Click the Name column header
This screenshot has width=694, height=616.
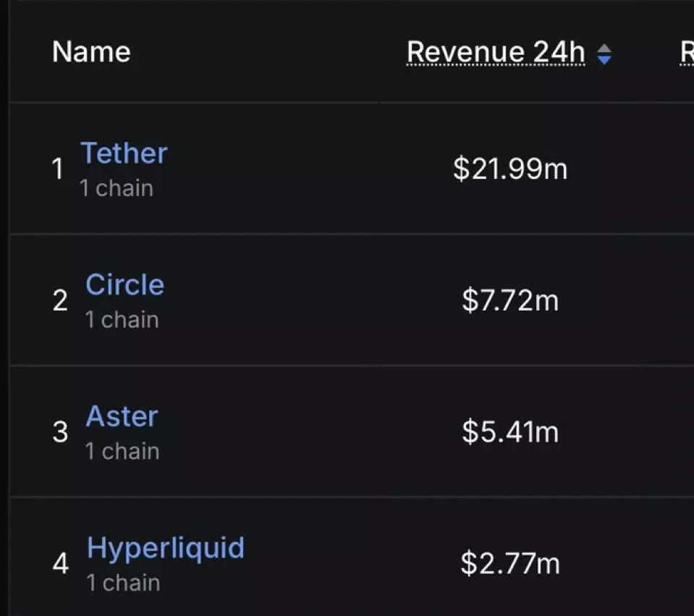[x=91, y=52]
